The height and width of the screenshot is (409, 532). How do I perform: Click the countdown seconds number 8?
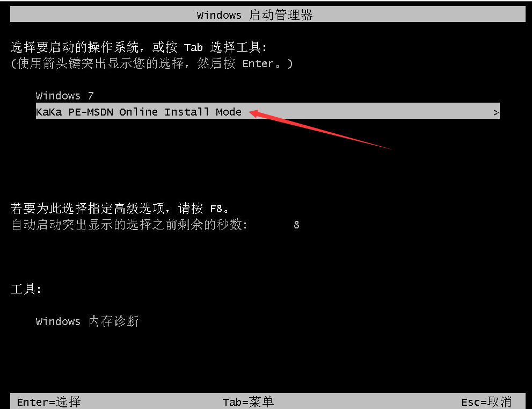click(x=296, y=225)
